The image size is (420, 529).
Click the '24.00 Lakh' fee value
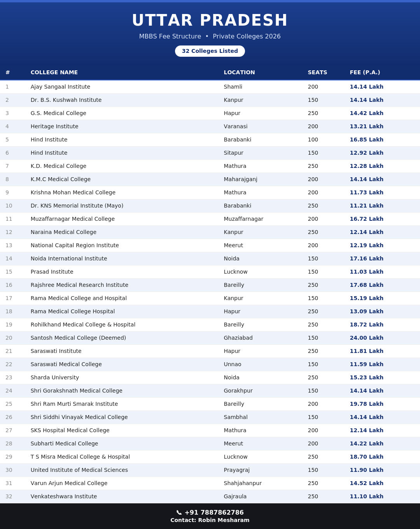click(366, 338)
